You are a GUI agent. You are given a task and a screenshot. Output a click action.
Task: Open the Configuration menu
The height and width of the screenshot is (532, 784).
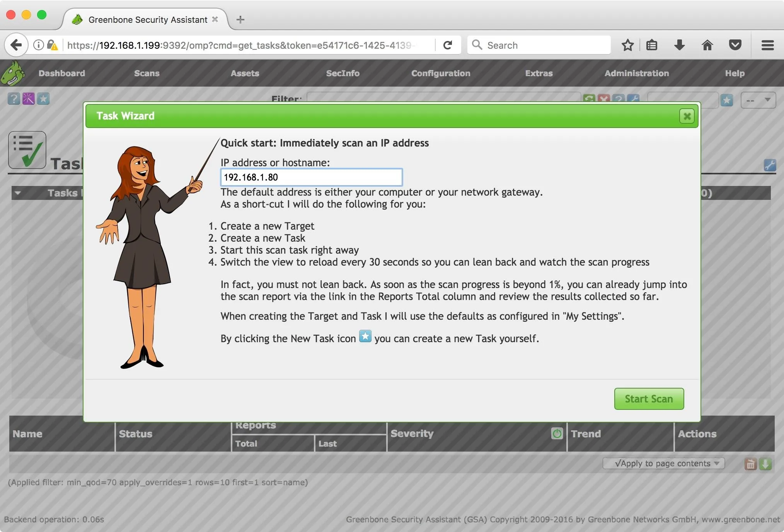(x=441, y=73)
